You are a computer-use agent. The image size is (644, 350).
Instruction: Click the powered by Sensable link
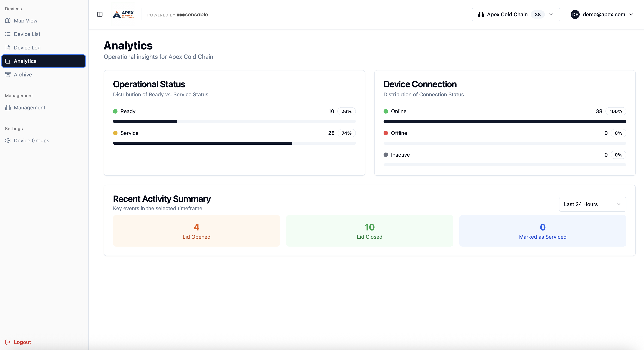178,15
